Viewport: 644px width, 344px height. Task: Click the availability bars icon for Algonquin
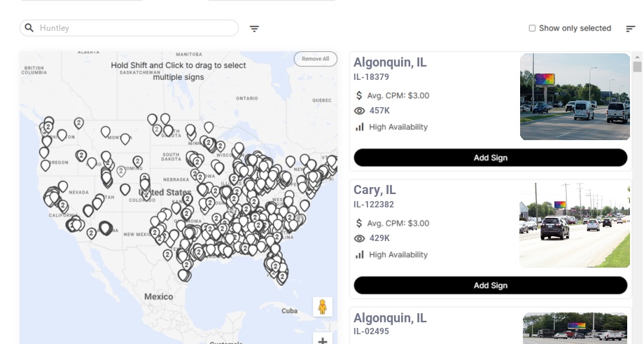360,127
